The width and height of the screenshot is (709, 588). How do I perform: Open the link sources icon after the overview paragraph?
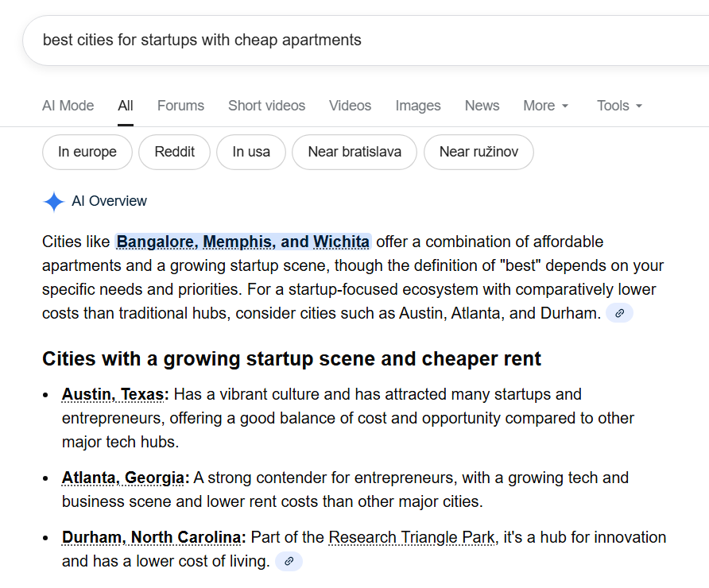619,312
